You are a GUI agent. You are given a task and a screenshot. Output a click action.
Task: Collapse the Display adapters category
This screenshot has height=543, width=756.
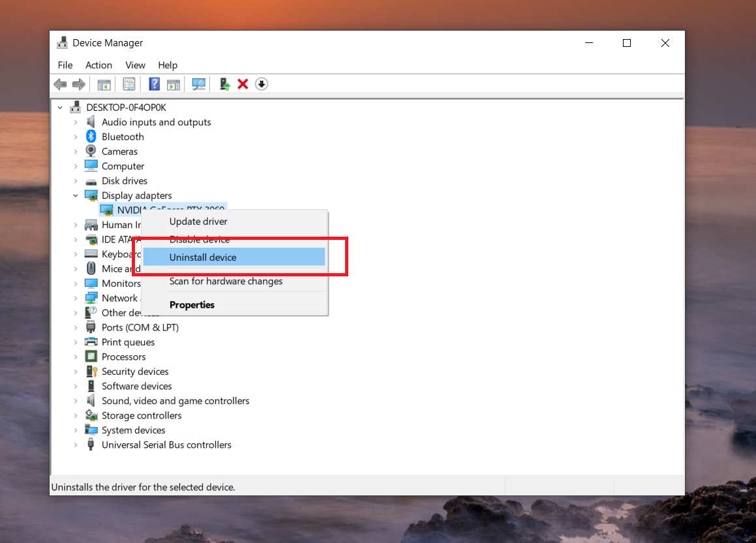pos(76,195)
